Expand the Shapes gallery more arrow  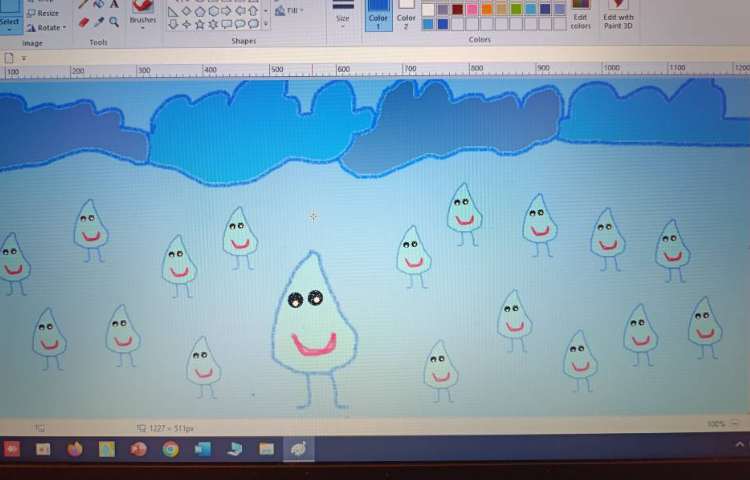pos(265,24)
